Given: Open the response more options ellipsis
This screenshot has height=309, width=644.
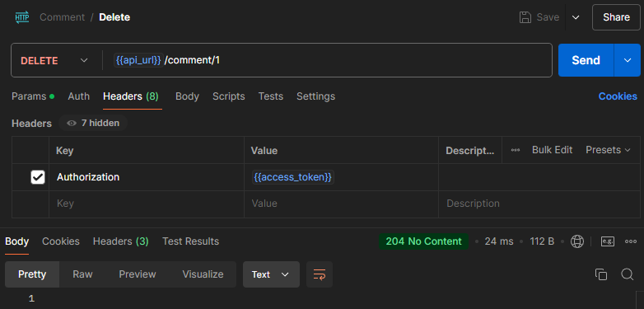Looking at the screenshot, I should point(631,241).
